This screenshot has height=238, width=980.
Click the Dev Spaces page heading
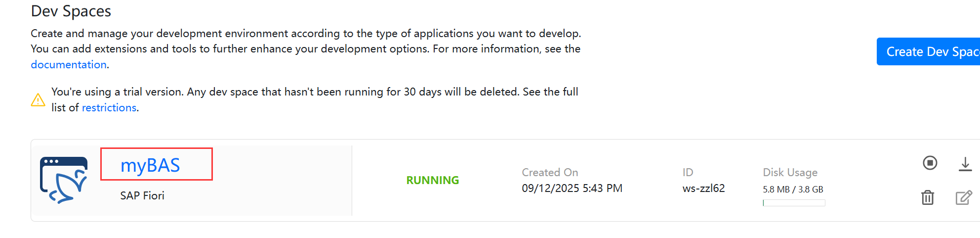pyautogui.click(x=71, y=11)
